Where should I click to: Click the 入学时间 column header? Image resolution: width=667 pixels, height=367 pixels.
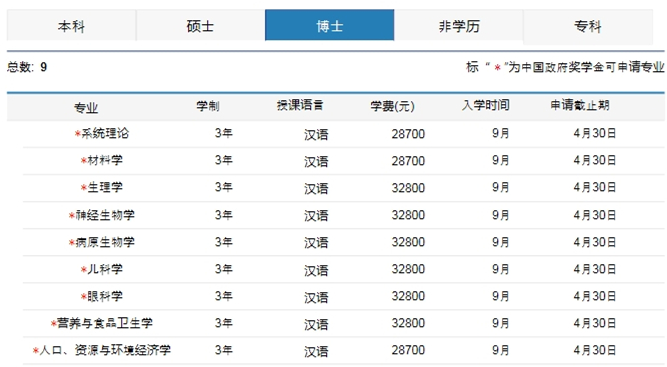(486, 105)
